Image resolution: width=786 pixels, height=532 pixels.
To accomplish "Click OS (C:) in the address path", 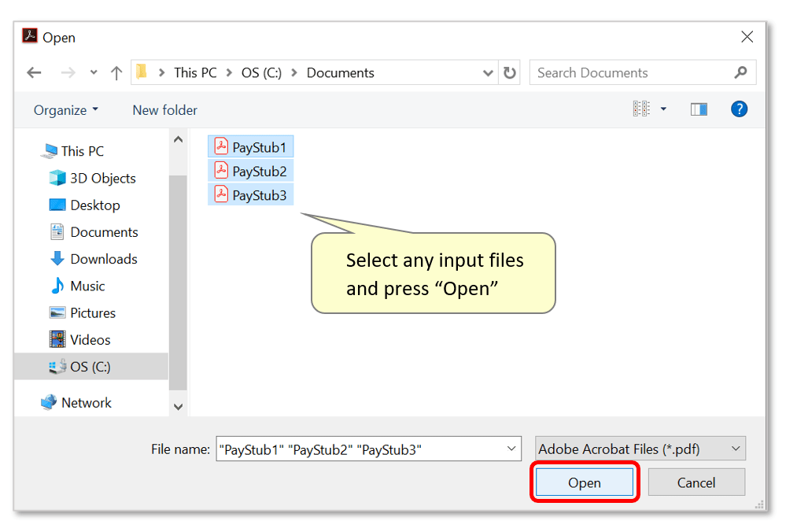I will pos(262,73).
